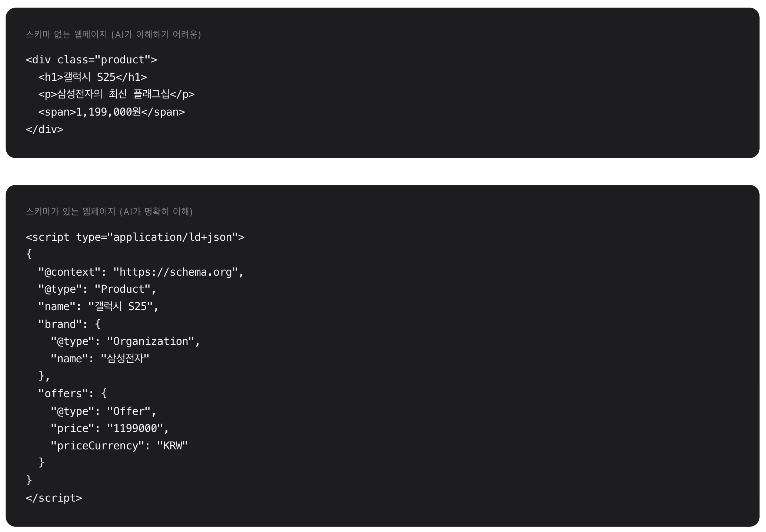Click the "@type": "Product" line
The image size is (766, 532).
point(97,289)
